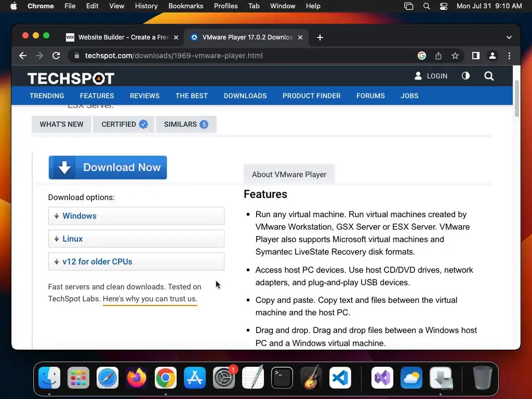Open Chrome profile avatar icon
The width and height of the screenshot is (532, 399).
pyautogui.click(x=493, y=56)
